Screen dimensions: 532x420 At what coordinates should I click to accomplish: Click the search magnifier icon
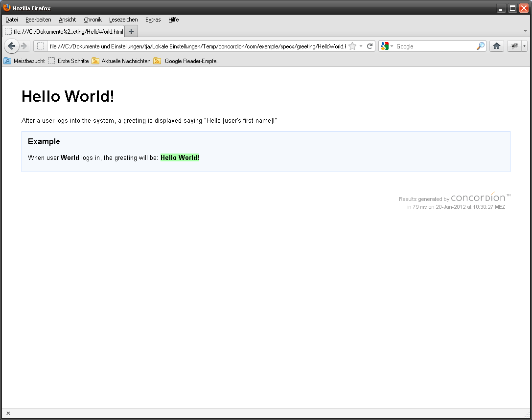(481, 46)
